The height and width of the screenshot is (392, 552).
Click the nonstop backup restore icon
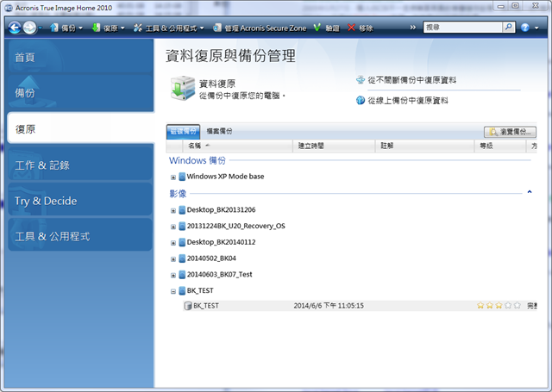click(361, 80)
